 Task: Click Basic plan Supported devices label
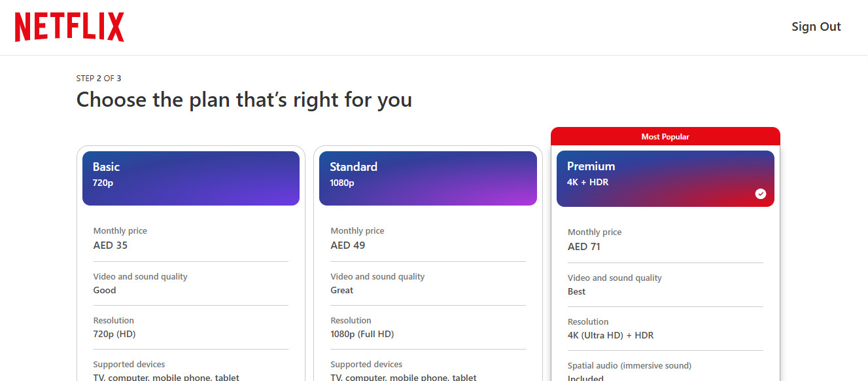tap(129, 364)
